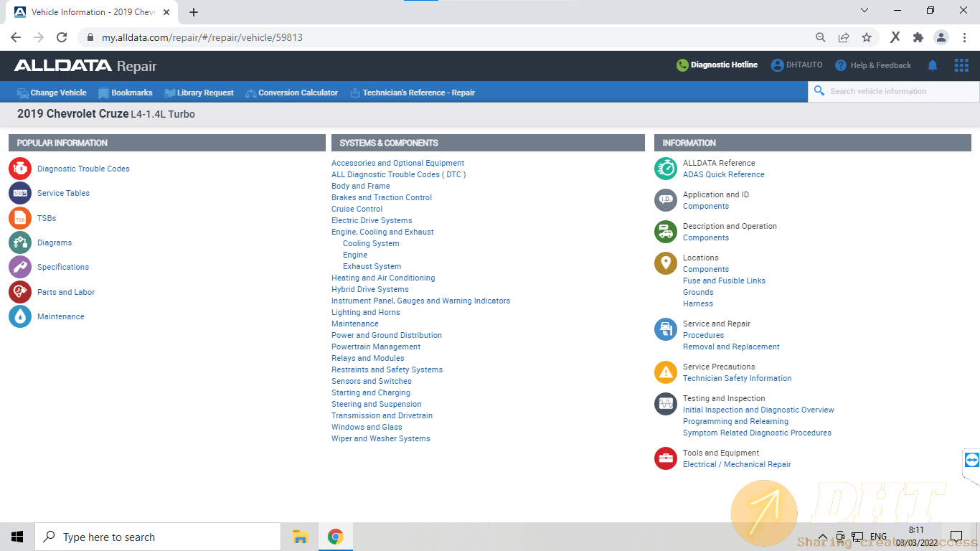Open the Removal and Replacement link
The height and width of the screenshot is (551, 980).
[731, 347]
